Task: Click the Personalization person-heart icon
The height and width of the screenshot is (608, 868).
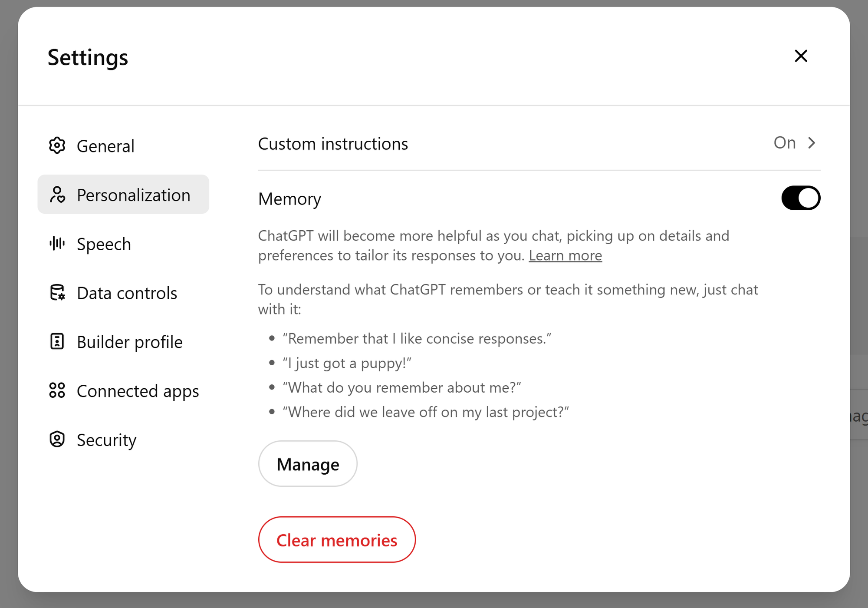Action: point(57,195)
